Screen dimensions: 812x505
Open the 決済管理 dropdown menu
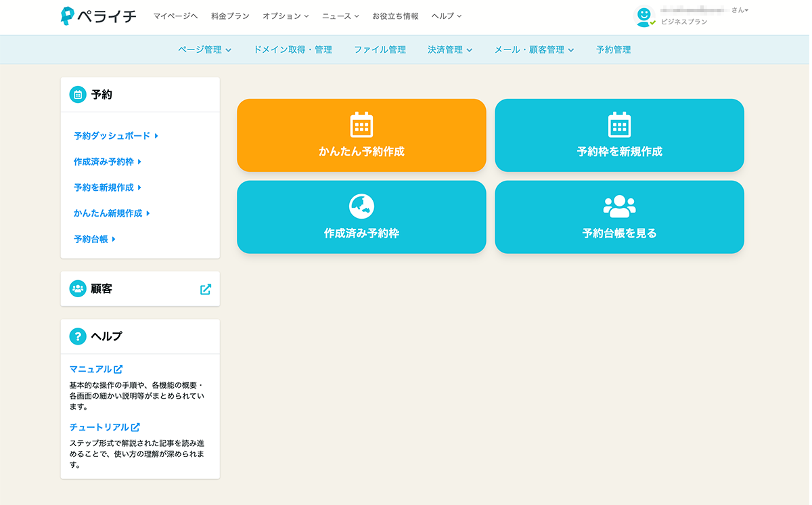[449, 50]
